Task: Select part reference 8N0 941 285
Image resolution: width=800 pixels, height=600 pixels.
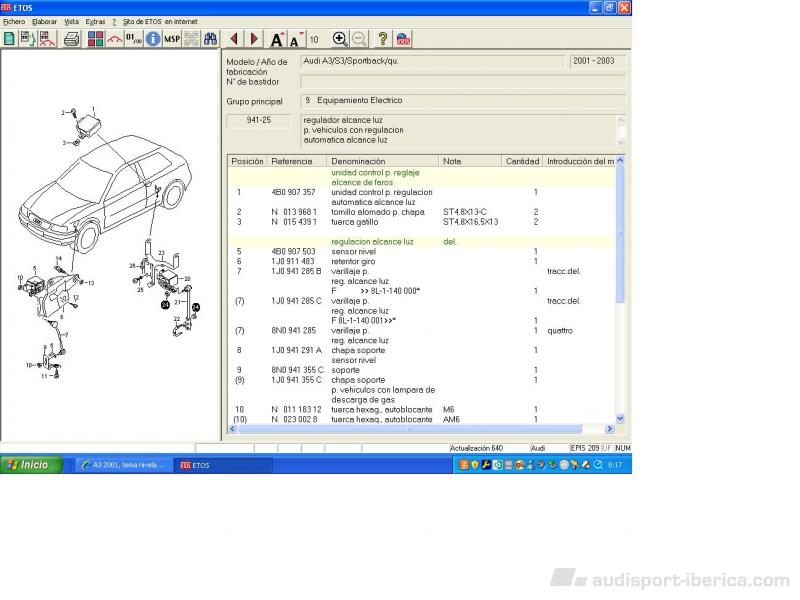Action: [293, 331]
